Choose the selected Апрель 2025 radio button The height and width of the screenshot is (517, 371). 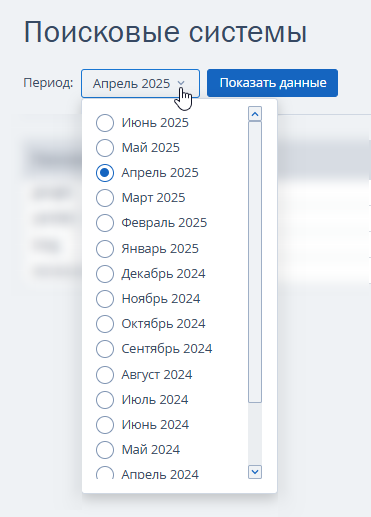click(x=105, y=173)
